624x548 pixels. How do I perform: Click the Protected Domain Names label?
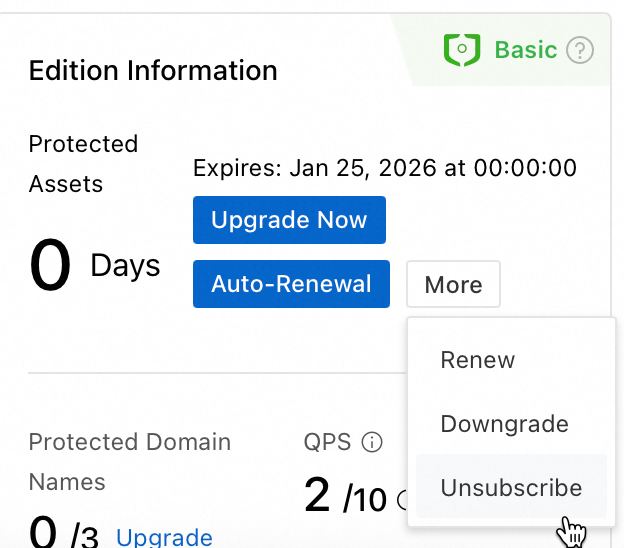pos(130,462)
